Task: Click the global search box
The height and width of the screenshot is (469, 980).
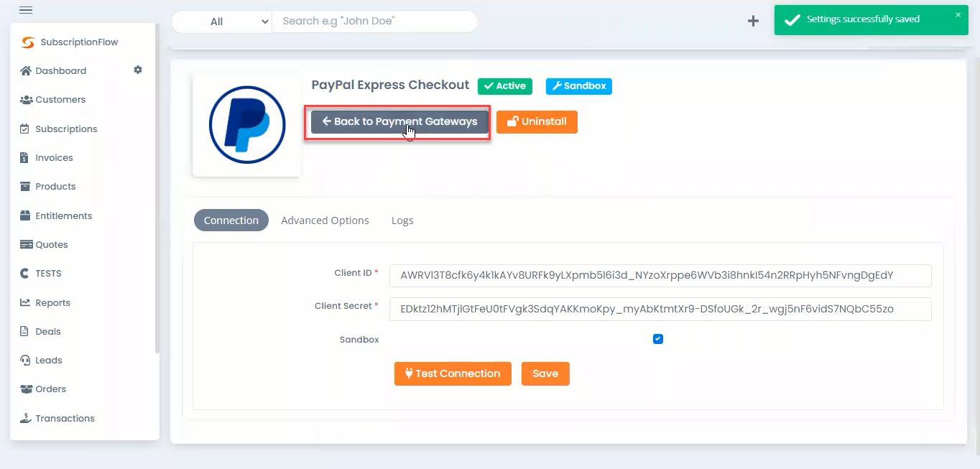Action: (374, 22)
